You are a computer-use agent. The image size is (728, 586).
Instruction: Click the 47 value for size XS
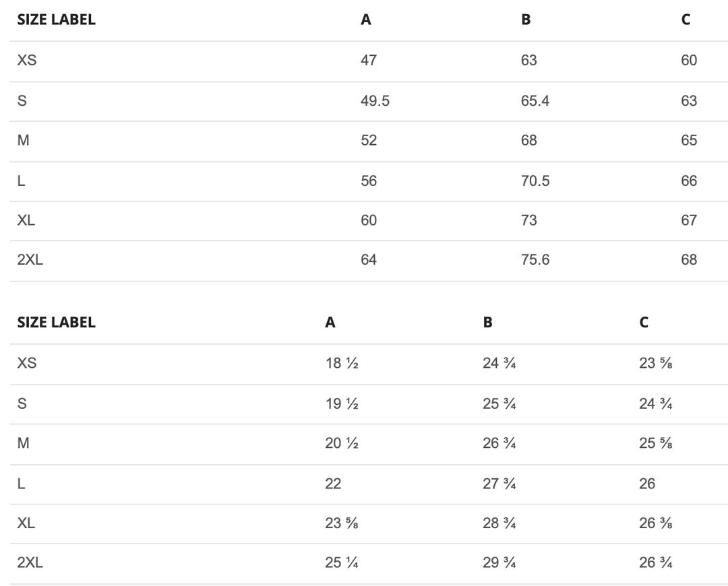pos(369,61)
